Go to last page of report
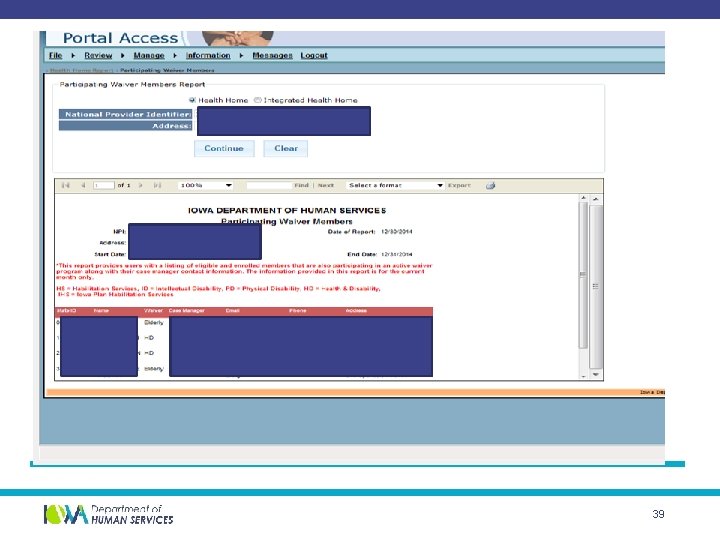The image size is (720, 540). tap(157, 185)
